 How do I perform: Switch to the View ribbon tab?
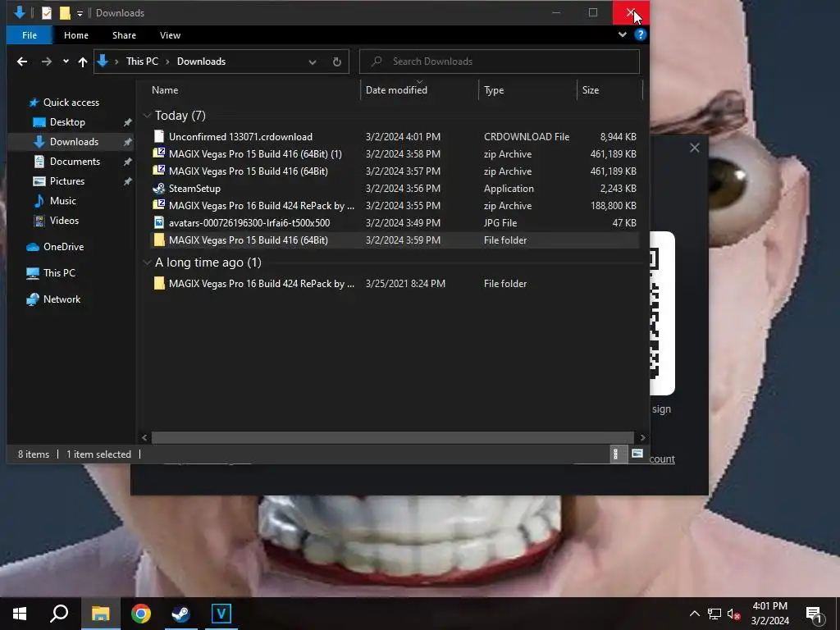[x=170, y=35]
